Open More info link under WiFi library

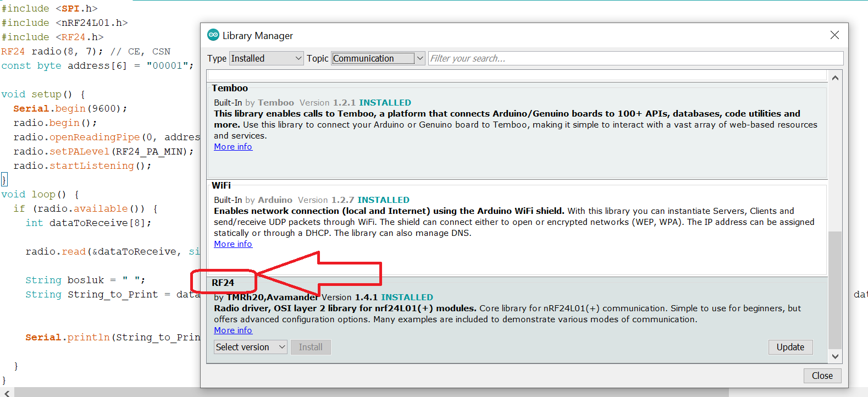(233, 244)
